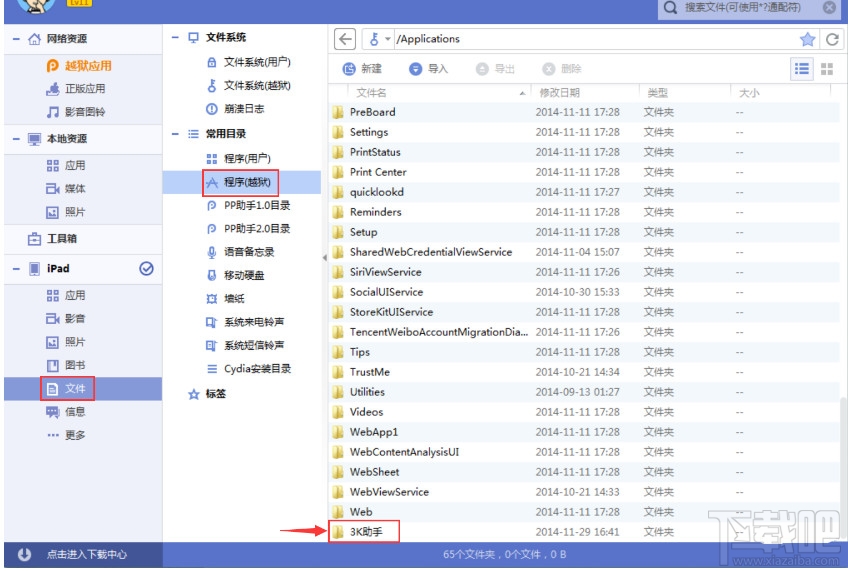Select 程序(越狱) directory
This screenshot has width=848, height=571.
pyautogui.click(x=241, y=182)
